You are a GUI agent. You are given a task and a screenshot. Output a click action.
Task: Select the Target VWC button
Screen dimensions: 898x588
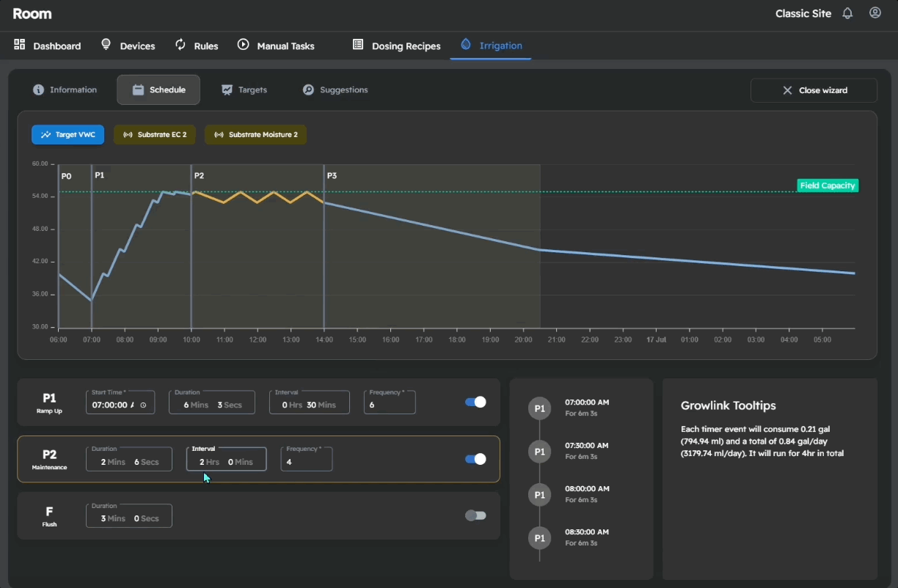tap(67, 135)
